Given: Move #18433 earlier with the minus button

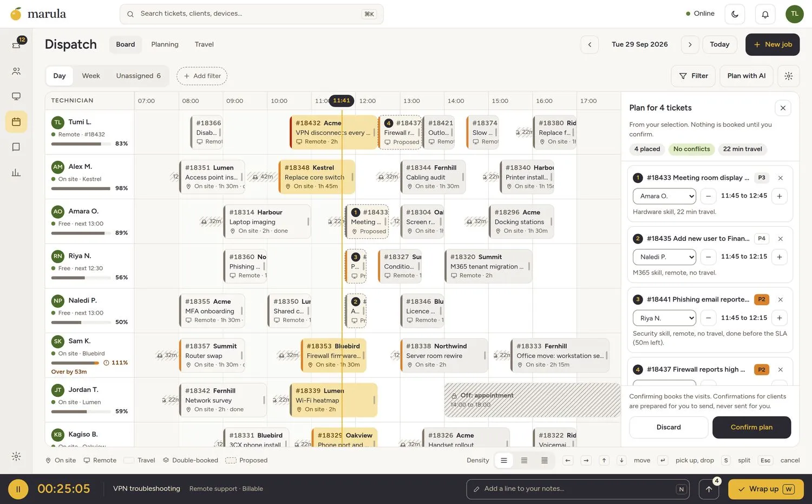Looking at the screenshot, I should point(708,196).
